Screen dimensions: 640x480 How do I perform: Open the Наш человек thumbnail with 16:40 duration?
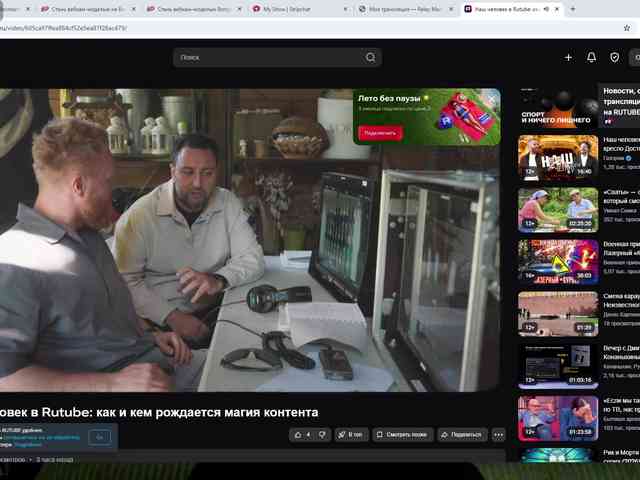558,158
